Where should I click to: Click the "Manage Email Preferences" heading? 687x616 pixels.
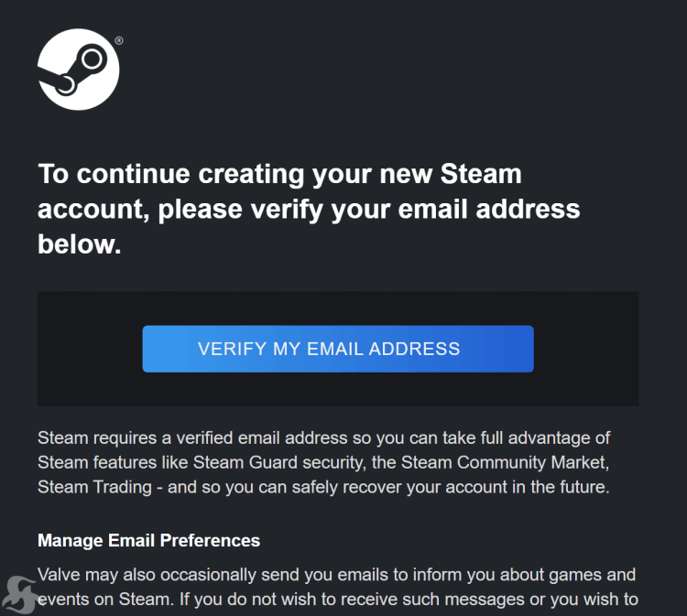149,541
